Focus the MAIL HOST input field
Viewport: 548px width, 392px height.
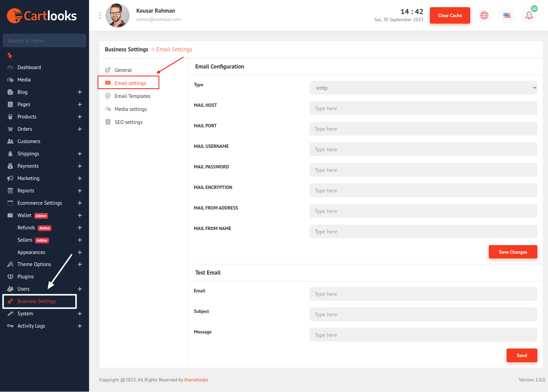[x=423, y=109]
